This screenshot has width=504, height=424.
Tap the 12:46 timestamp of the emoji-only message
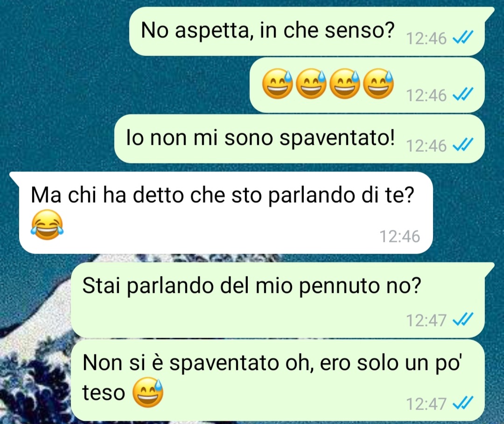pos(426,96)
